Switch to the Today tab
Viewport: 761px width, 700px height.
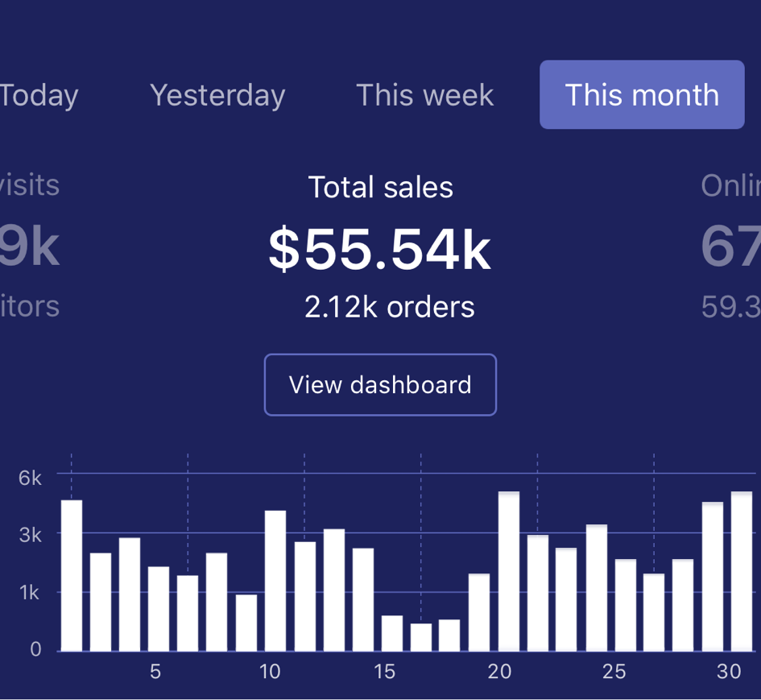pos(39,95)
